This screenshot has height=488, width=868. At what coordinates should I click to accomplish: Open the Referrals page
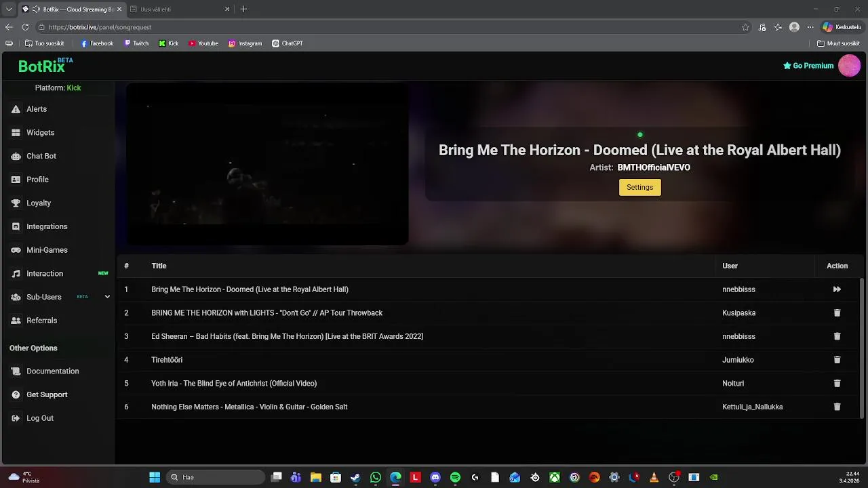41,321
